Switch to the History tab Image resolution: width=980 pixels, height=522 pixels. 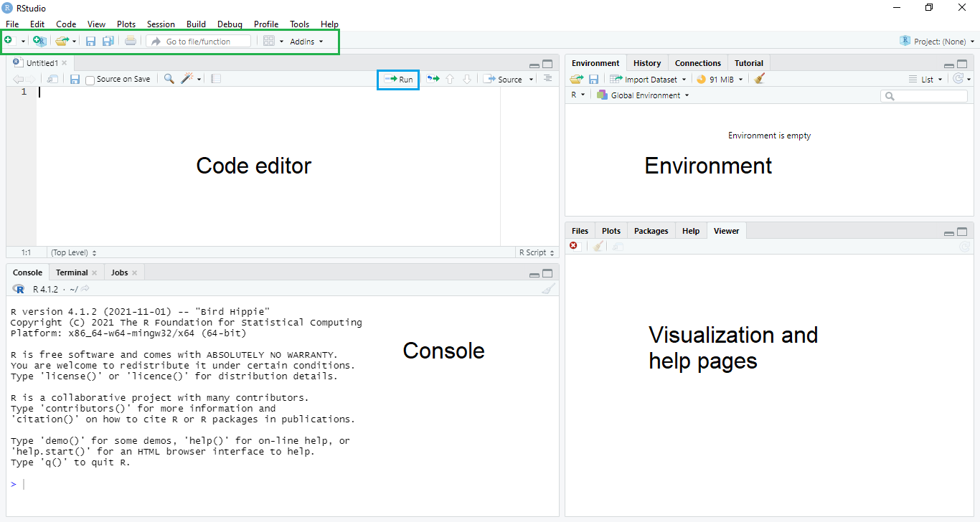click(x=647, y=63)
